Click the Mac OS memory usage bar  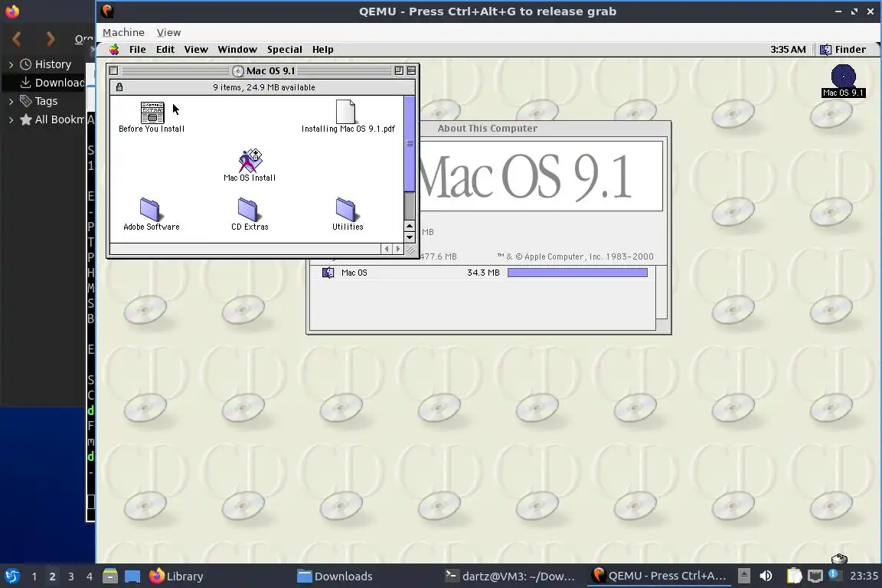(x=577, y=273)
